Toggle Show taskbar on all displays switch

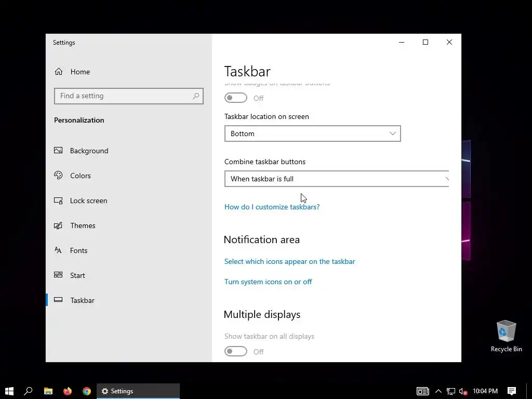pyautogui.click(x=236, y=351)
